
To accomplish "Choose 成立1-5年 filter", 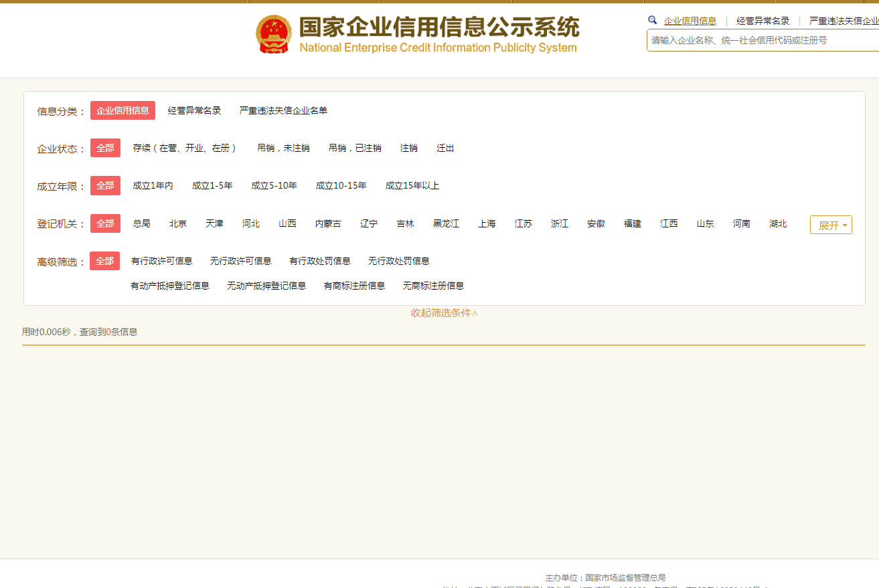I will pyautogui.click(x=212, y=185).
